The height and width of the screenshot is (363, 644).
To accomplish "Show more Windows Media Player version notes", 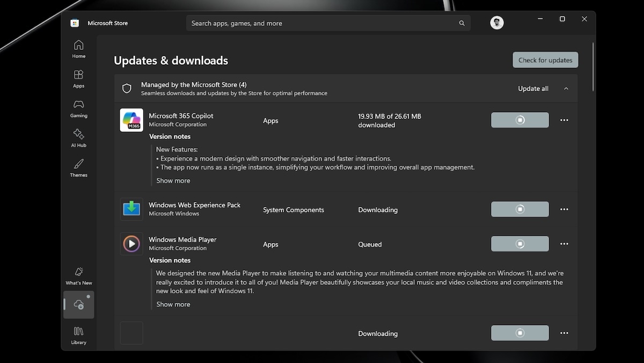I will (173, 304).
